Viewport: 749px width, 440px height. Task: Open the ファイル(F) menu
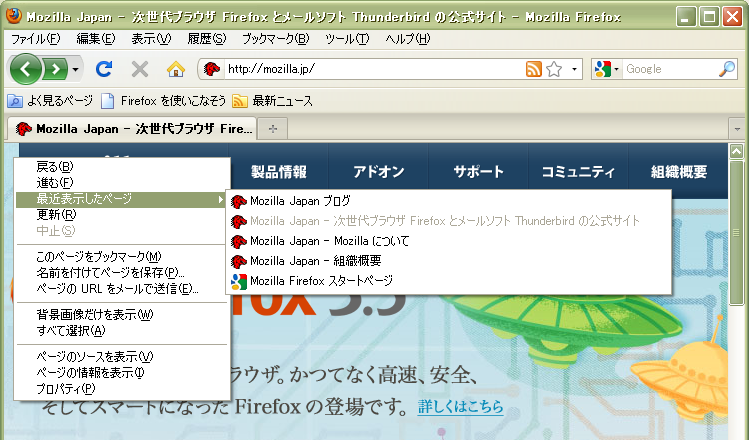pos(35,39)
